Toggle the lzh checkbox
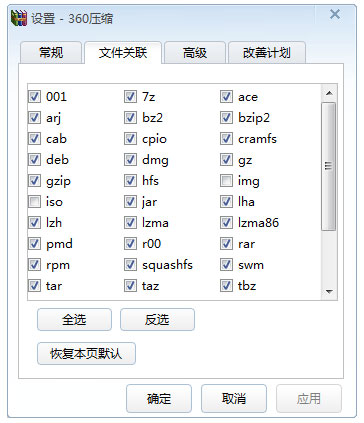Viewport: 364px width, 423px height. [x=34, y=223]
